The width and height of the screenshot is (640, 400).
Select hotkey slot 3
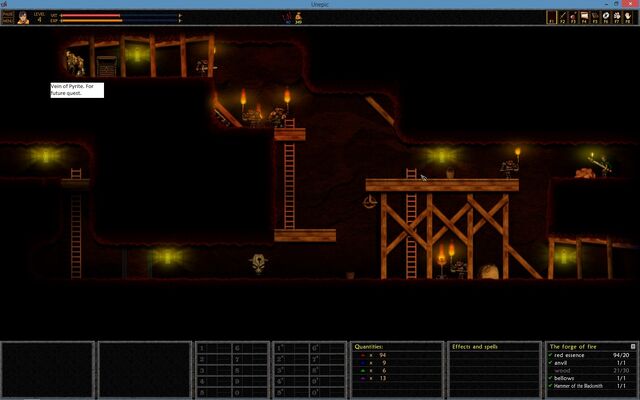214,371
